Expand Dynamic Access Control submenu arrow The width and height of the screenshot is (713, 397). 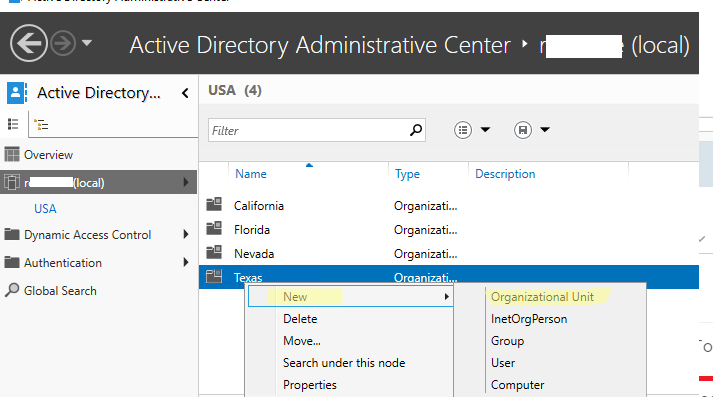coord(186,234)
